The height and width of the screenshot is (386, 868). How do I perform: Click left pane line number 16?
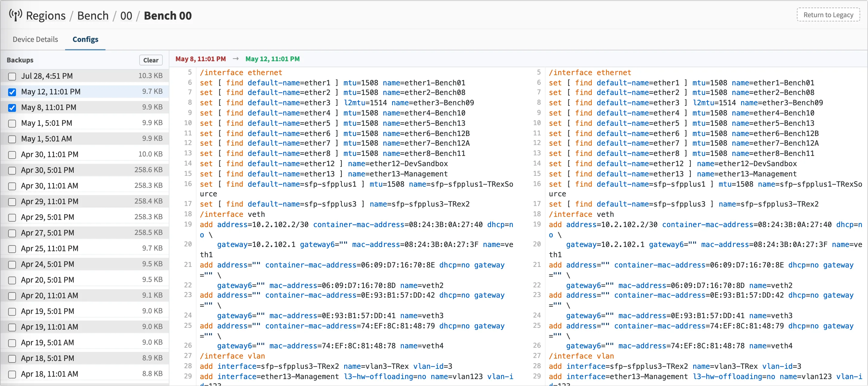[188, 184]
